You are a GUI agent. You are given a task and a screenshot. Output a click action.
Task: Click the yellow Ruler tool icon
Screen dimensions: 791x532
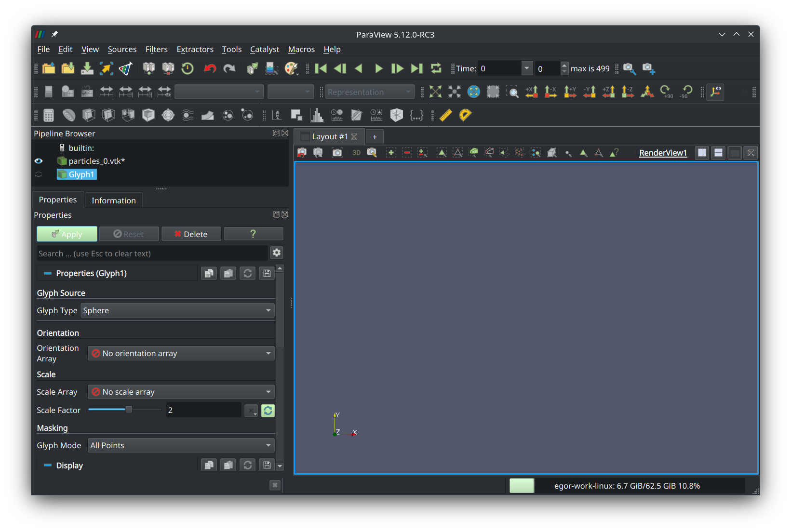[x=446, y=115]
